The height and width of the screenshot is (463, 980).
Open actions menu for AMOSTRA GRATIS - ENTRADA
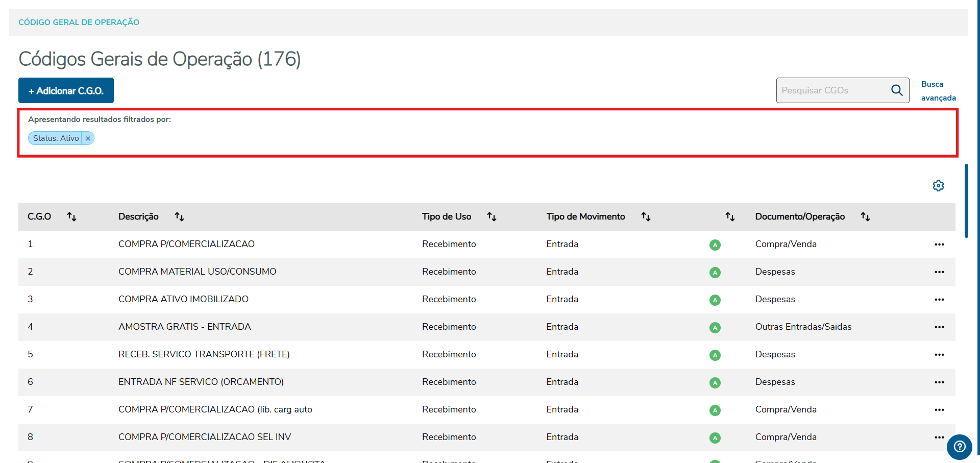(939, 327)
